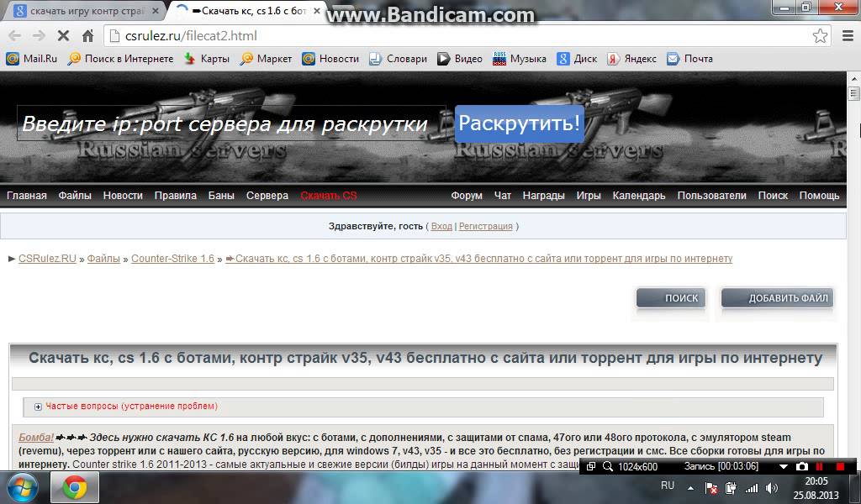This screenshot has height=504, width=861.
Task: Click the browser forward arrow
Action: tap(39, 36)
